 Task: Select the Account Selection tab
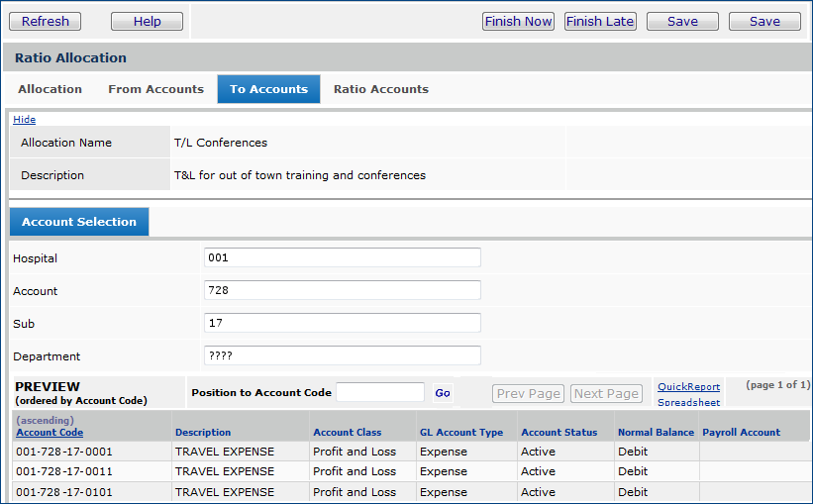[79, 222]
